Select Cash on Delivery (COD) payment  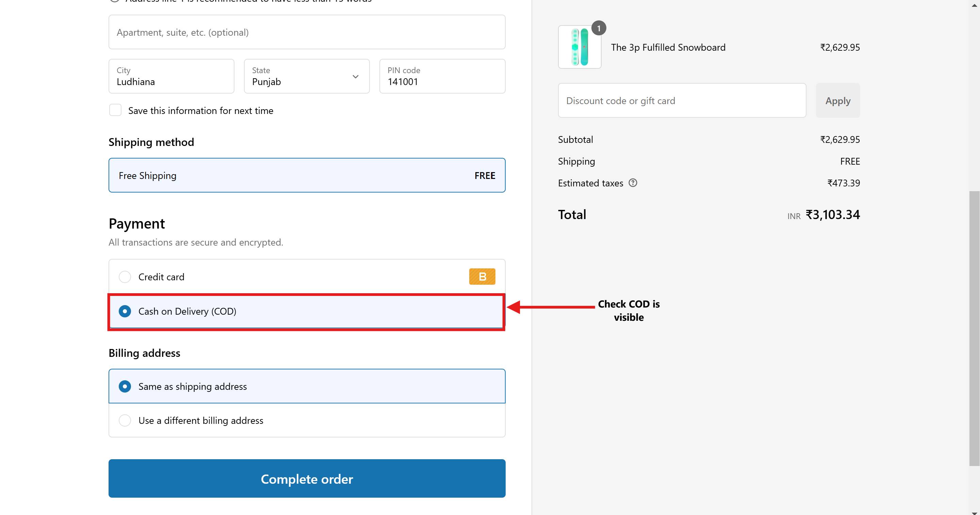click(x=125, y=311)
